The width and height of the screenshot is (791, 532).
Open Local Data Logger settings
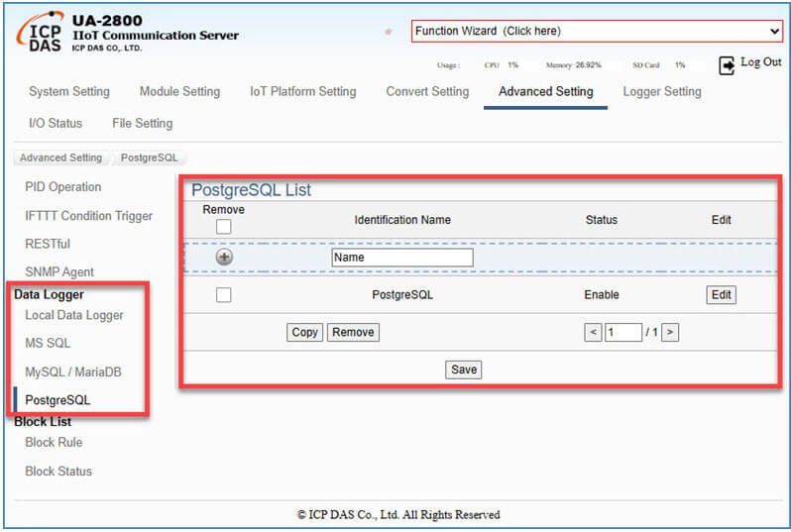coord(74,315)
